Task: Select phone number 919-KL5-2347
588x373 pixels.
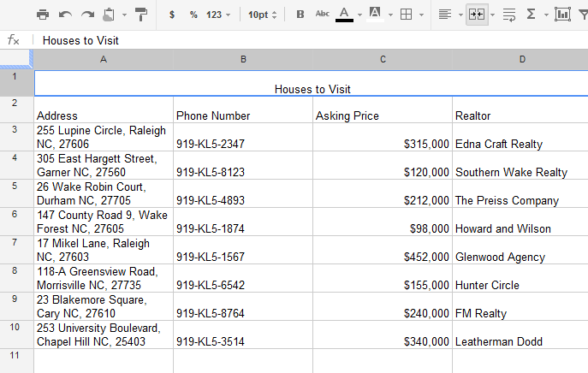Action: [x=243, y=137]
